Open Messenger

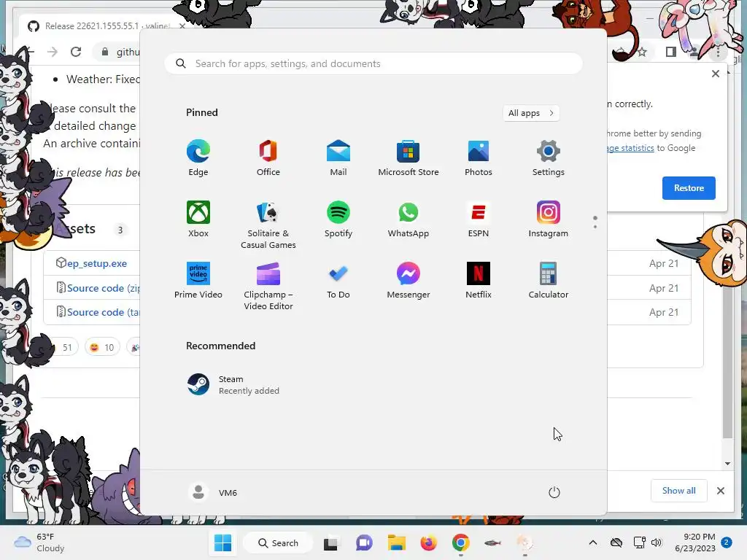pos(409,281)
